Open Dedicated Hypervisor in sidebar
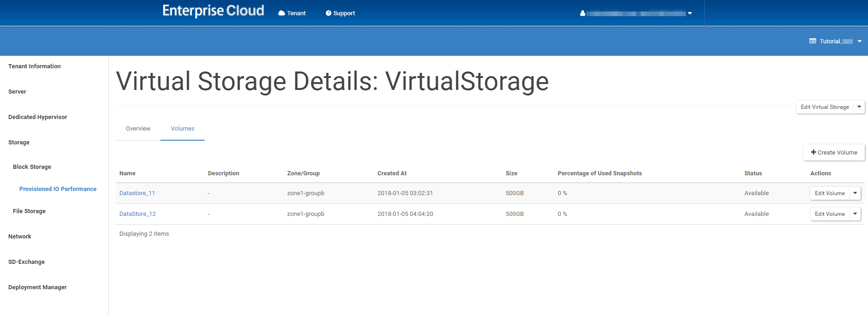868x316 pixels. pyautogui.click(x=38, y=117)
